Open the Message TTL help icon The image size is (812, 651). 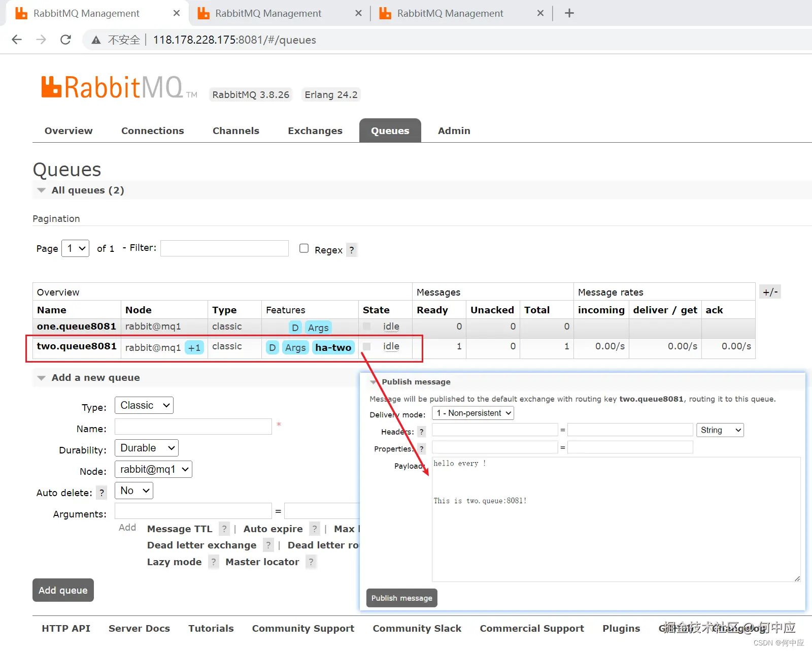point(224,529)
